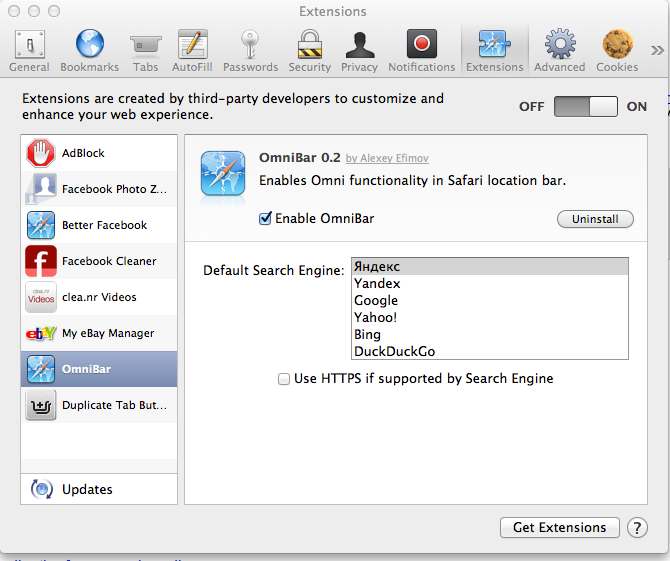Open the AutoFill pencil icon

click(x=193, y=44)
